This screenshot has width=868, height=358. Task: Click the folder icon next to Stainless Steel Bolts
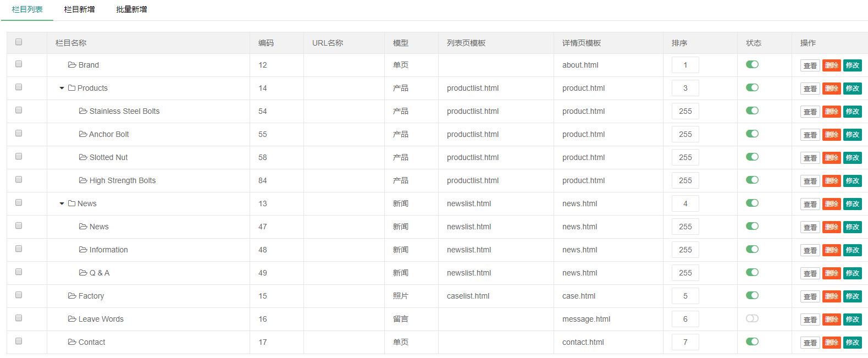[83, 111]
